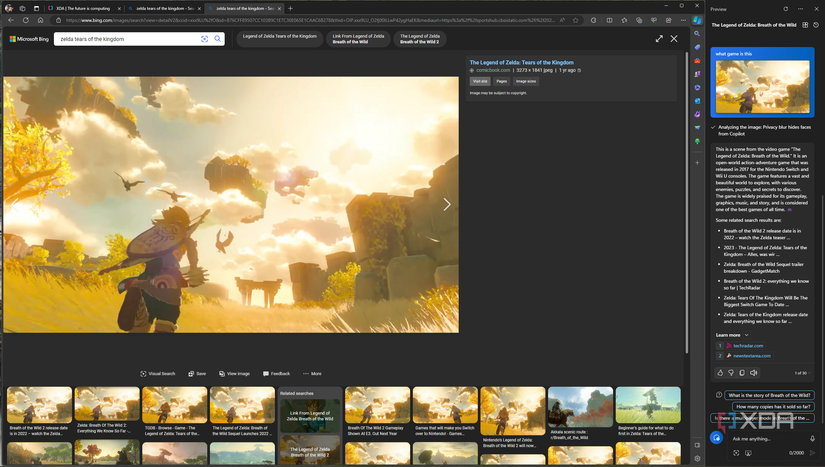Click the browser address bar
825x467 pixels.
tap(310, 20)
